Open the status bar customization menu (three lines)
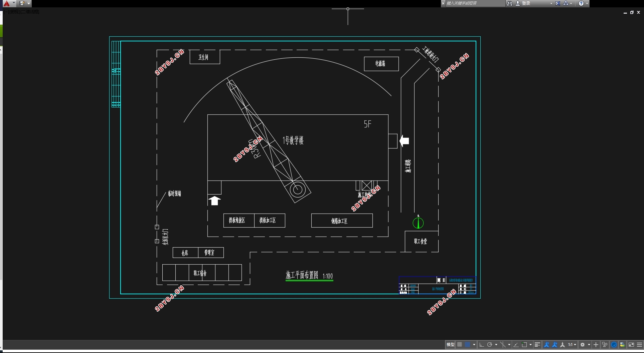644x353 pixels. pyautogui.click(x=640, y=345)
